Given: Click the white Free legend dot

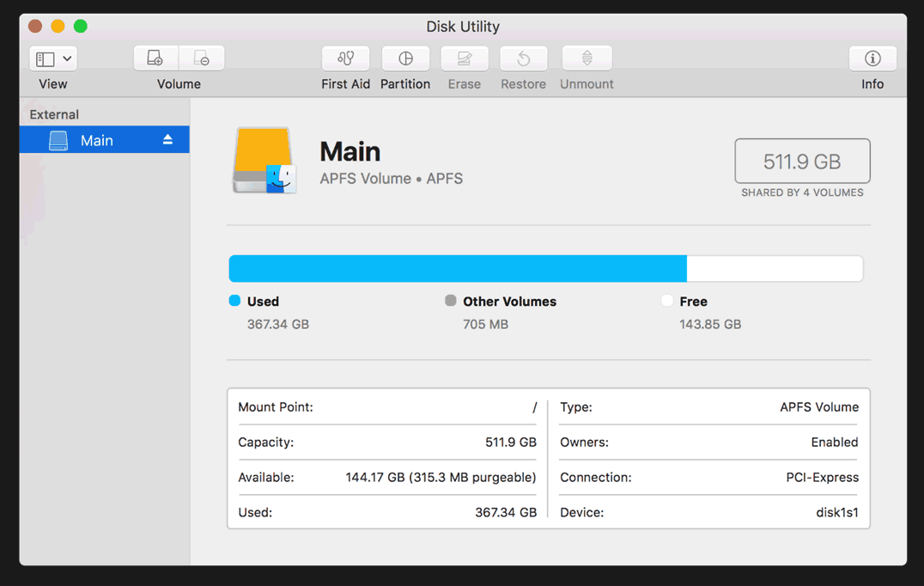Looking at the screenshot, I should 667,301.
